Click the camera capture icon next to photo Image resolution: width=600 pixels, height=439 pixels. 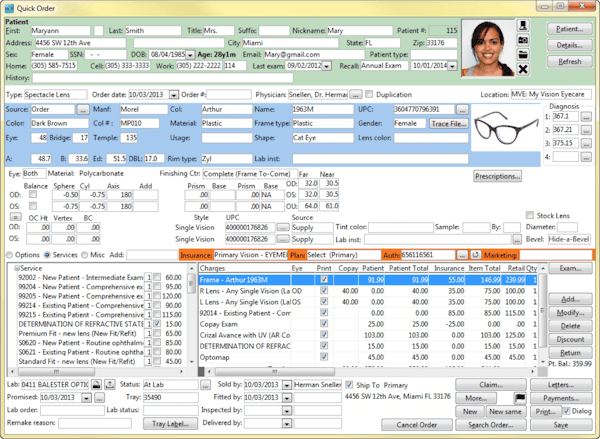pos(524,38)
